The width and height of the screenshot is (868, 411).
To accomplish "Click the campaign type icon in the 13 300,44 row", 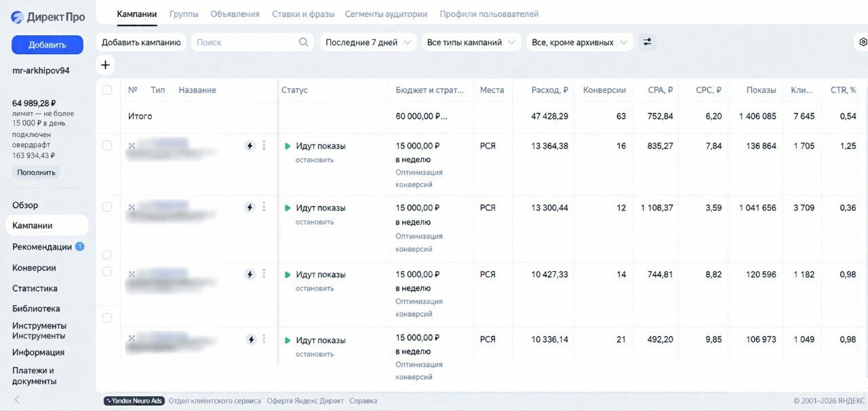I will point(132,208).
